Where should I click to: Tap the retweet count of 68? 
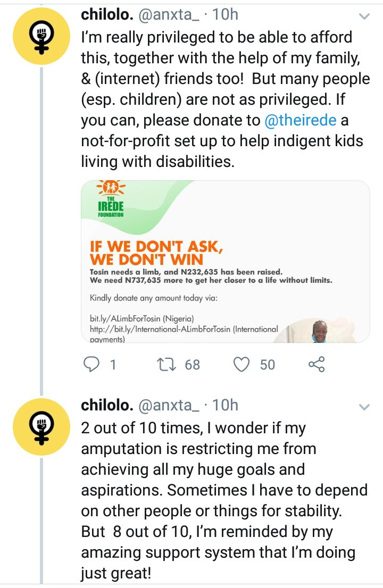tap(192, 364)
